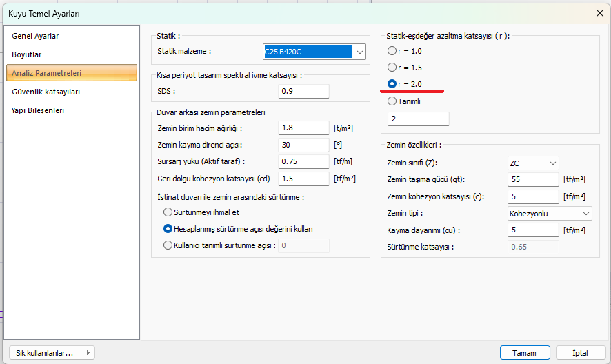The image size is (611, 364).
Task: Click Zemin taşıma gücü (qt) field
Action: [533, 180]
